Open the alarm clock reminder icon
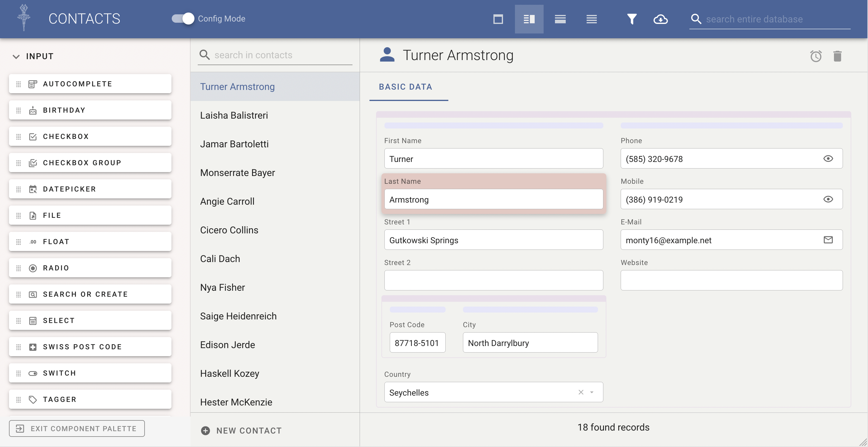The height and width of the screenshot is (447, 868). pyautogui.click(x=816, y=56)
